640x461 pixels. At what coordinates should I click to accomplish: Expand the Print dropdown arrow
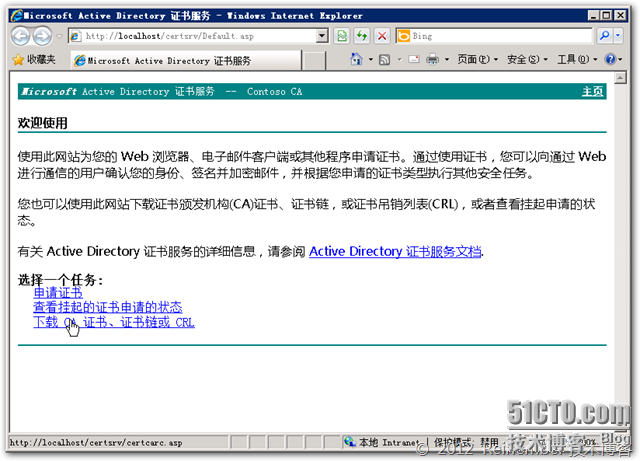click(447, 60)
